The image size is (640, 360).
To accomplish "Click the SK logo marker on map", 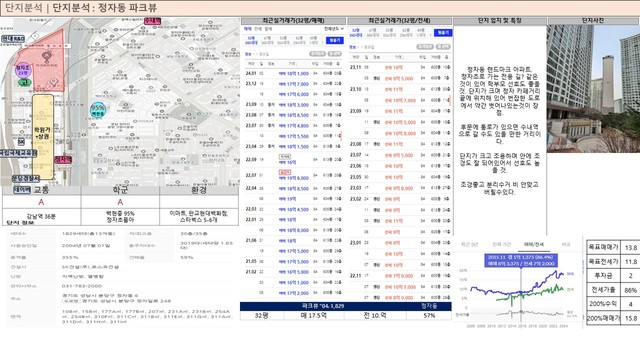I will pos(21,142).
